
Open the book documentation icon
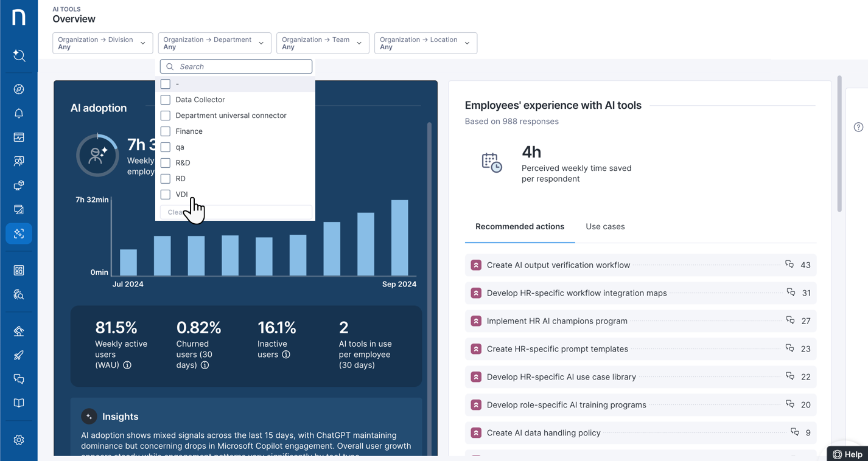click(x=19, y=403)
